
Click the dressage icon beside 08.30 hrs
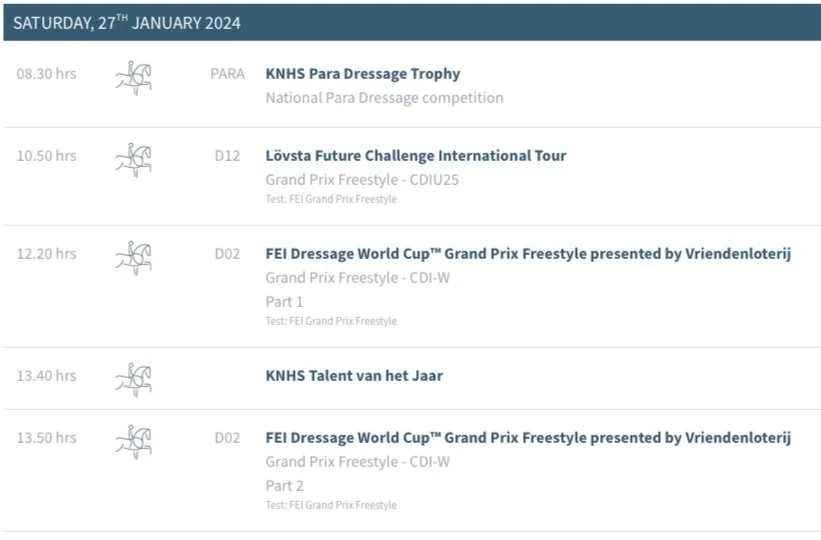click(134, 78)
